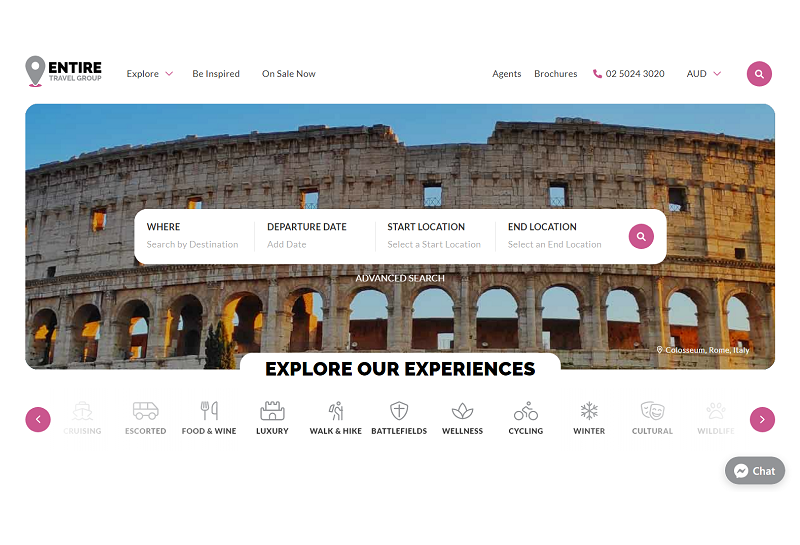Open the Food & Wine experience icon
This screenshot has width=800, height=545.
(209, 411)
